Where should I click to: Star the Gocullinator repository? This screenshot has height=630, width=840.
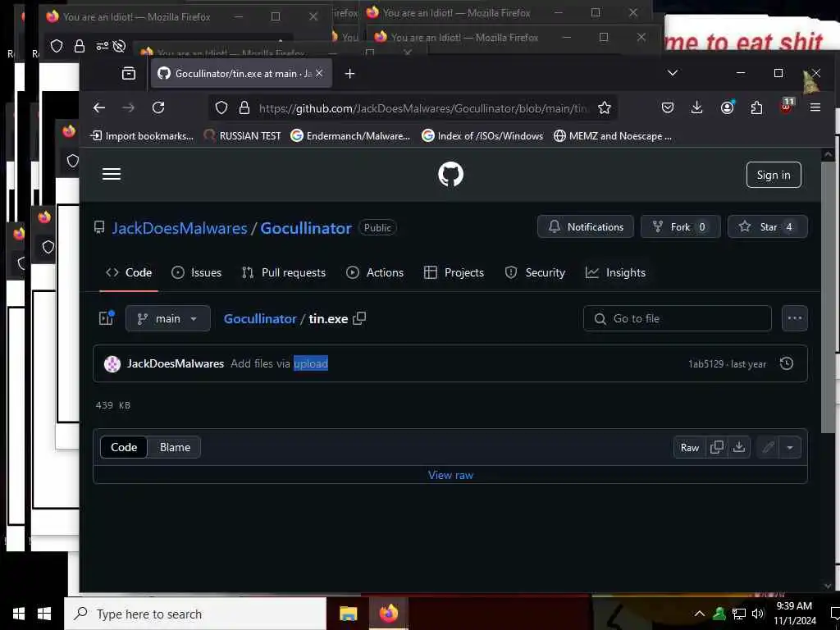click(x=767, y=226)
